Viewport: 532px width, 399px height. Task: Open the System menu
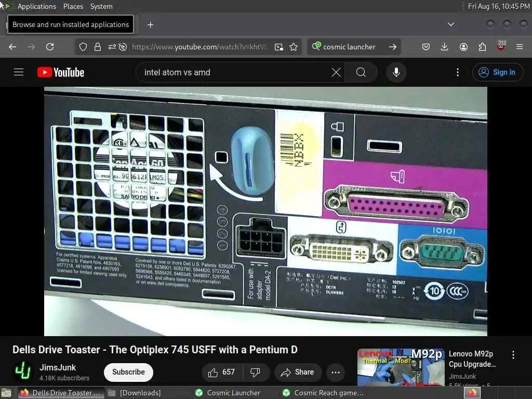point(101,6)
